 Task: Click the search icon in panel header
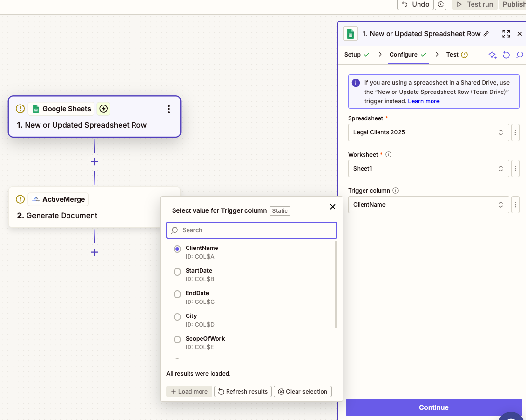tap(519, 55)
